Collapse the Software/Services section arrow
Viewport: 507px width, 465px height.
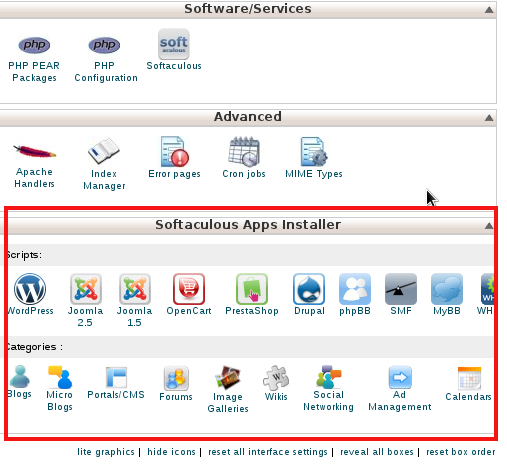[x=489, y=10]
